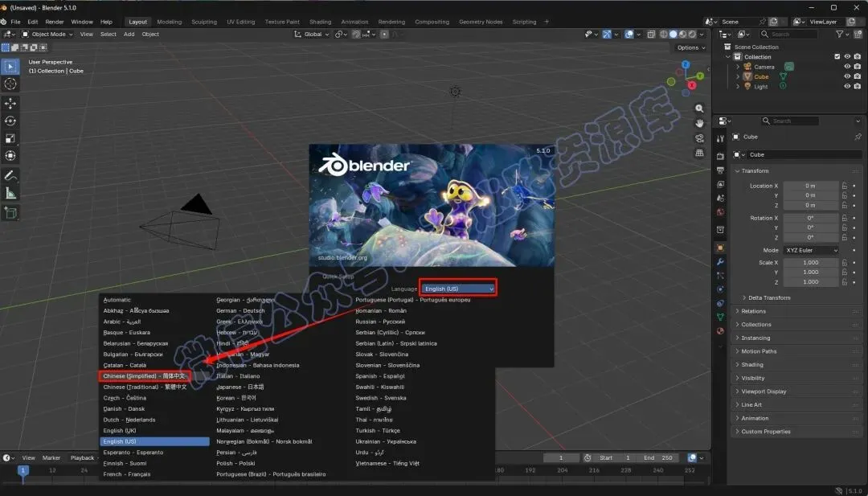Open the Object Mode dropdown

tap(47, 35)
